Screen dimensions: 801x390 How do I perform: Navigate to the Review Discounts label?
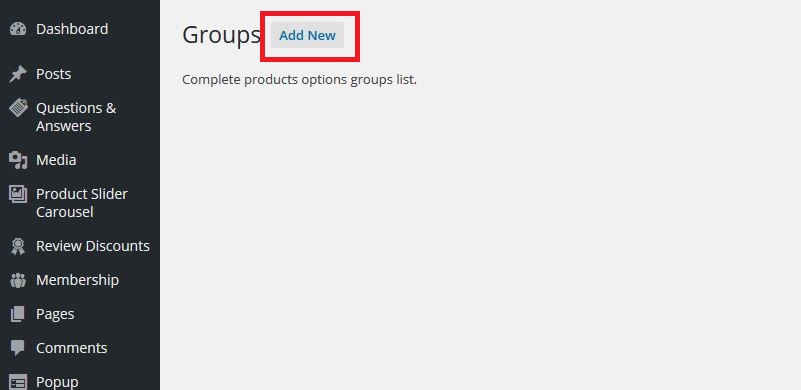point(93,246)
